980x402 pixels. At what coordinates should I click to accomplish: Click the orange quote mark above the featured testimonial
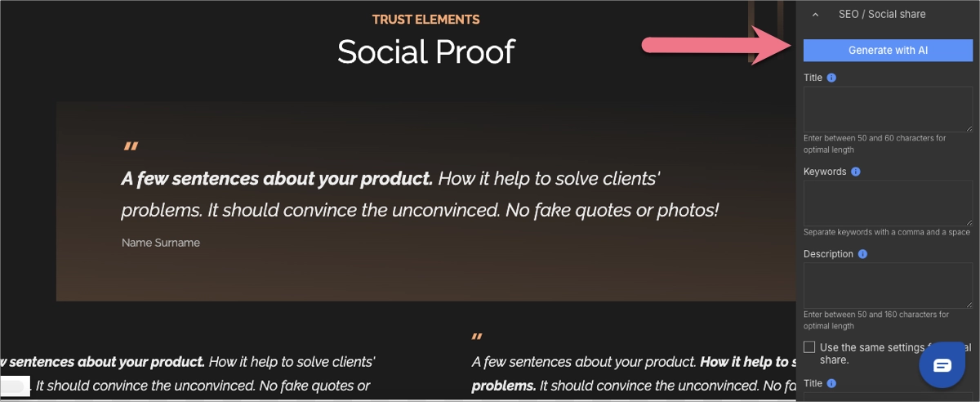point(130,148)
